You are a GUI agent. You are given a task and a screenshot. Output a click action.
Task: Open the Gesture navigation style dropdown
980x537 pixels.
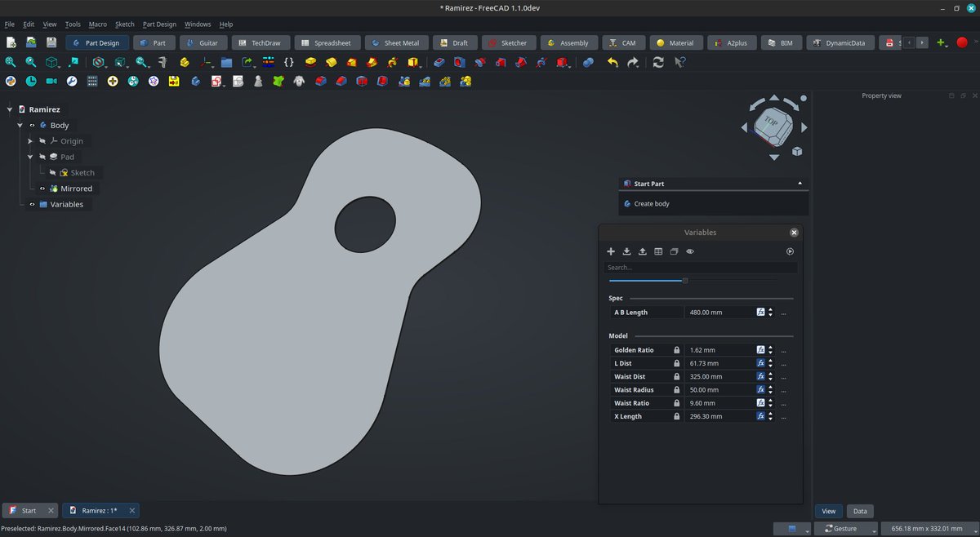point(844,529)
